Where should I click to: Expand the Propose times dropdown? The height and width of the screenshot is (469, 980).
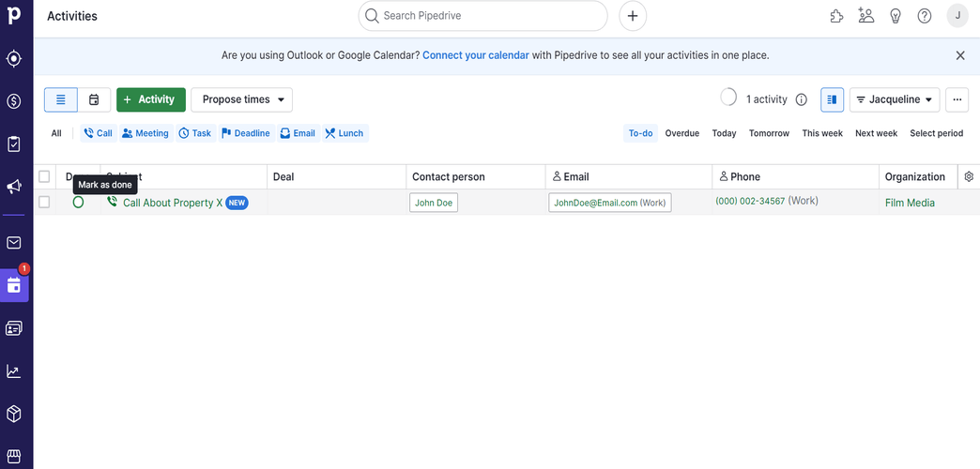(x=242, y=100)
